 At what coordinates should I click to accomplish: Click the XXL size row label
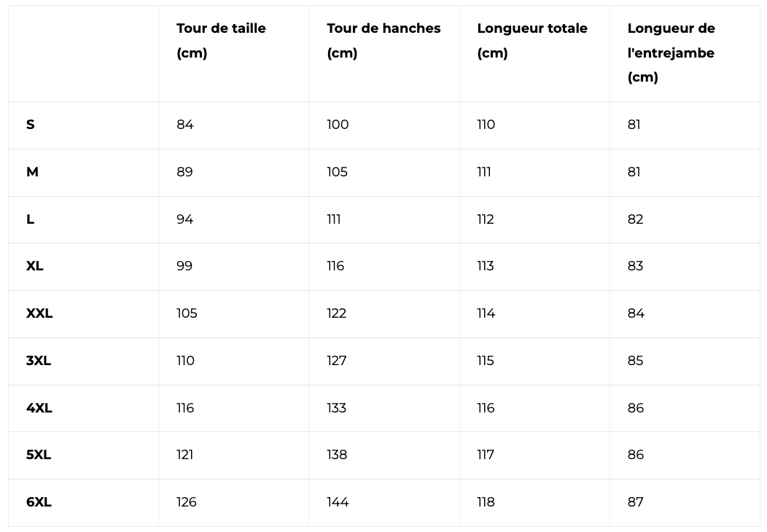[x=39, y=313]
